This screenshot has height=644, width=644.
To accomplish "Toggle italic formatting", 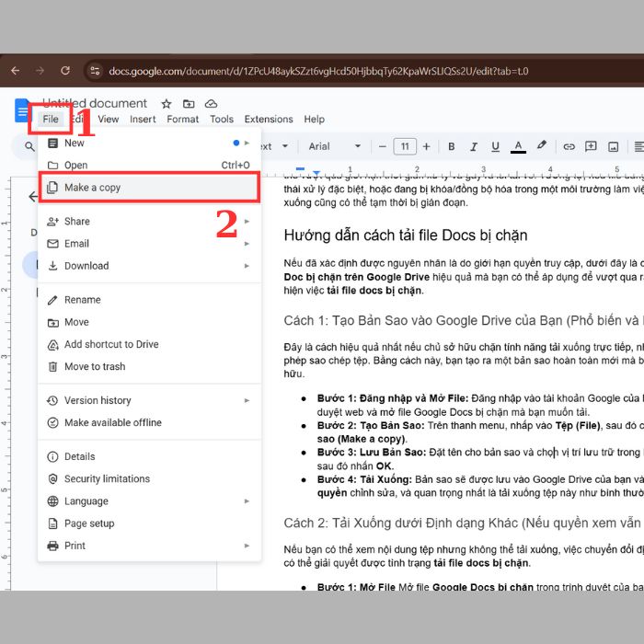I will tap(474, 146).
